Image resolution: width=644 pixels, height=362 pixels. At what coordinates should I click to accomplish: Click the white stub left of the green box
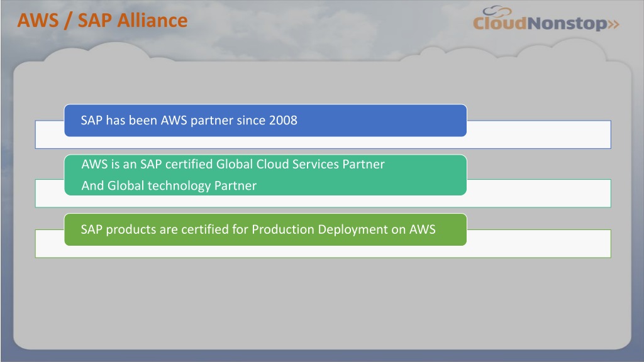click(50, 243)
